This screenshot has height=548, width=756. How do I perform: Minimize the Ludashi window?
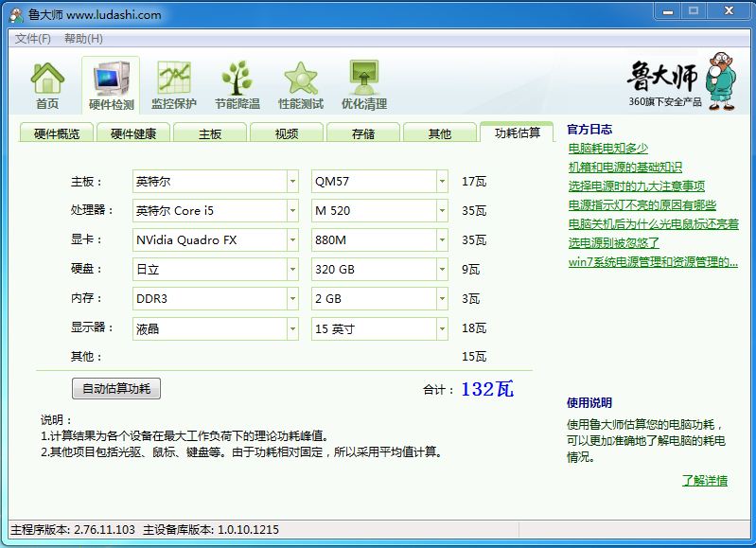pyautogui.click(x=668, y=11)
